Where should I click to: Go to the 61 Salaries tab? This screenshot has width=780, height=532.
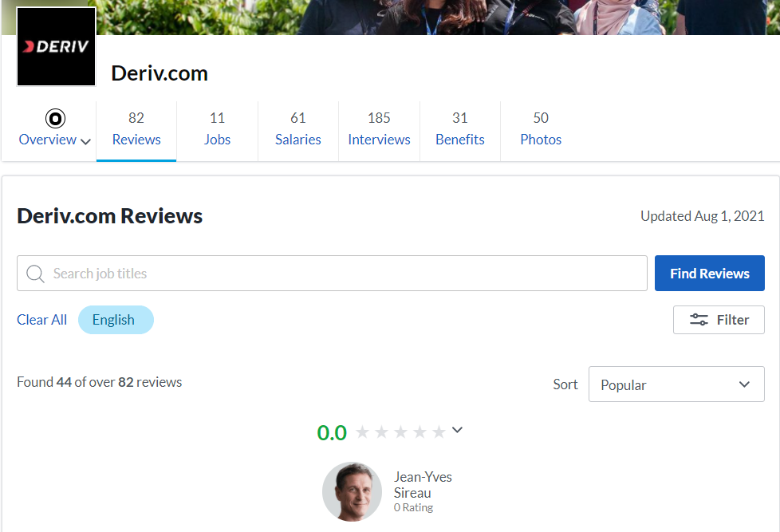click(x=298, y=130)
